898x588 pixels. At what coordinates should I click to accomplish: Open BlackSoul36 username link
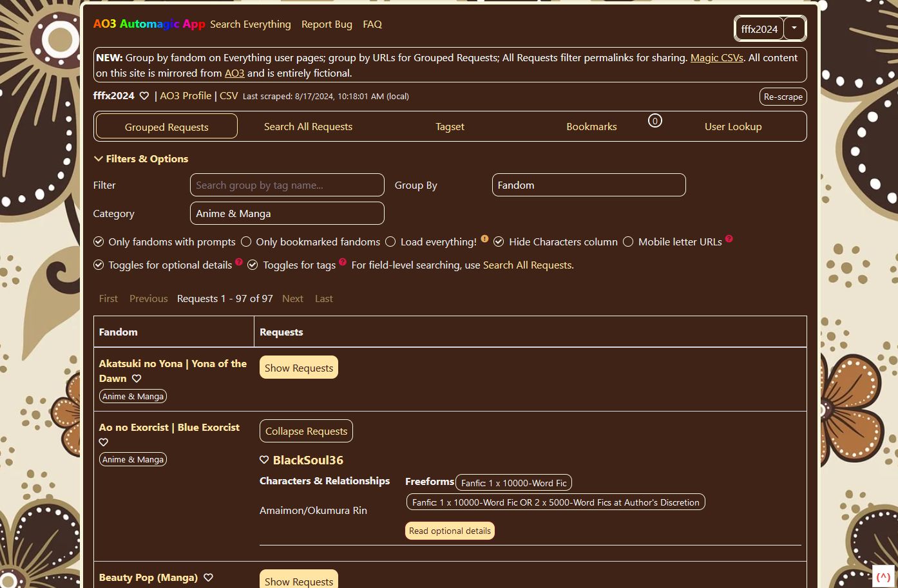308,460
